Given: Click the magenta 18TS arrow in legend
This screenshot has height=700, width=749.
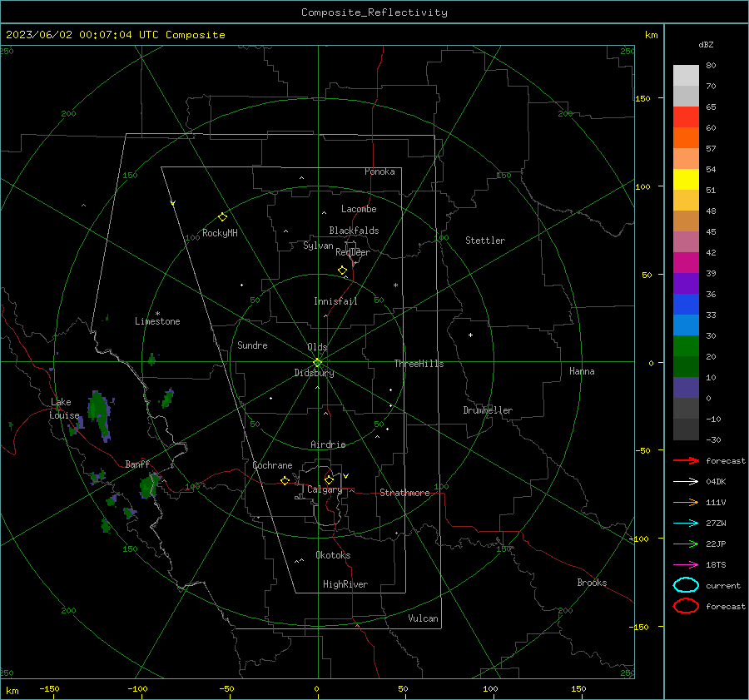Looking at the screenshot, I should (686, 565).
